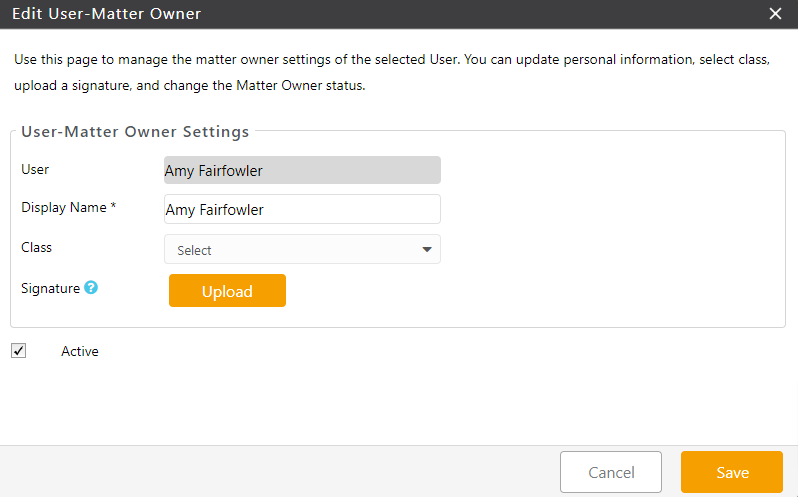Click the User field label
Image resolution: width=798 pixels, height=497 pixels.
(35, 170)
